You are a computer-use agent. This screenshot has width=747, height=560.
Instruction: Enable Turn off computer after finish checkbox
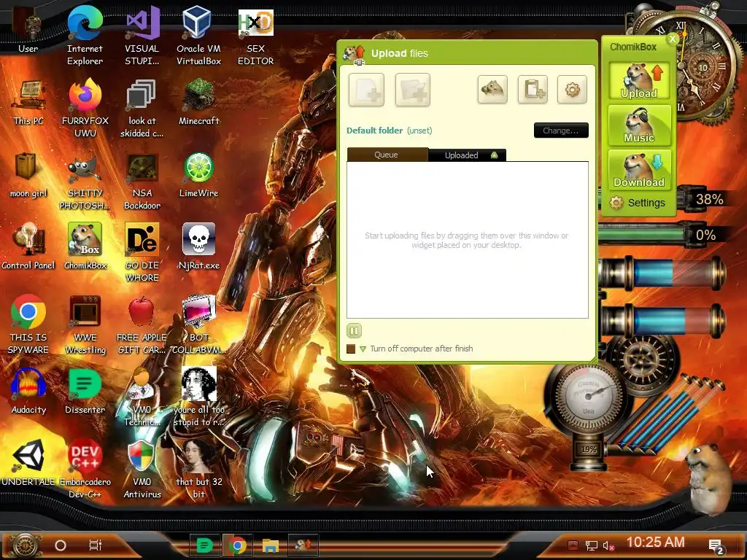[x=351, y=349]
